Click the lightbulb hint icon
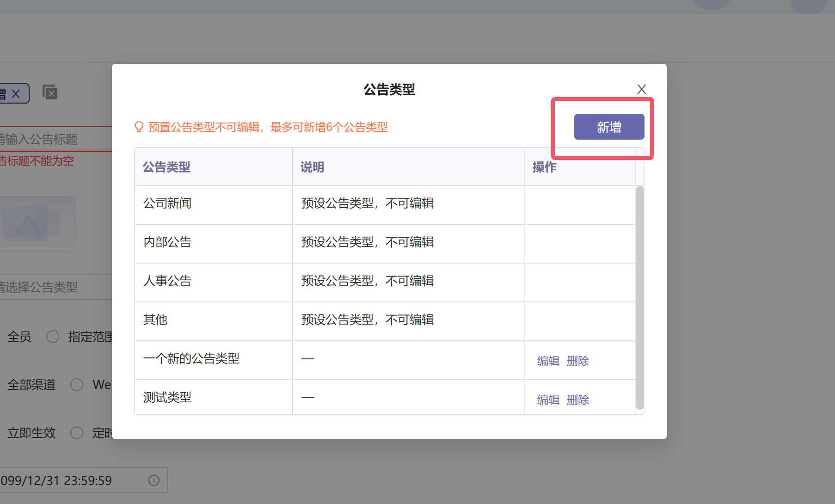The image size is (835, 504). point(139,127)
